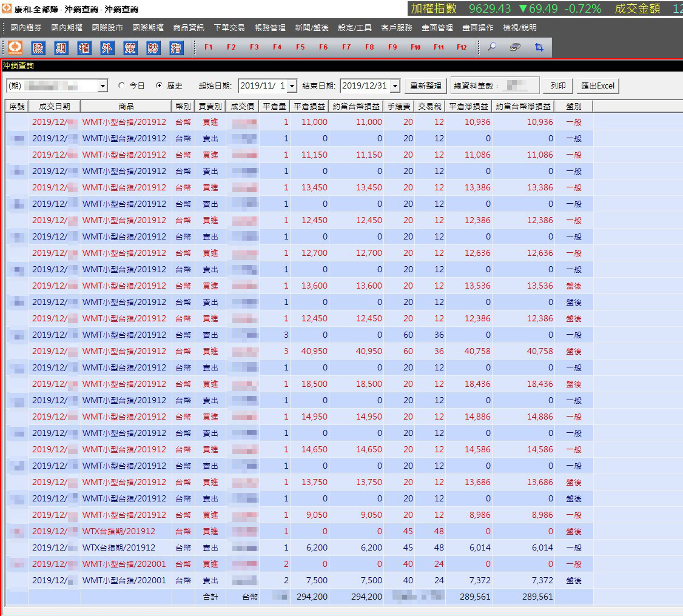Open the 下單交易 menu
Viewport: 683px width, 616px height.
pyautogui.click(x=229, y=27)
